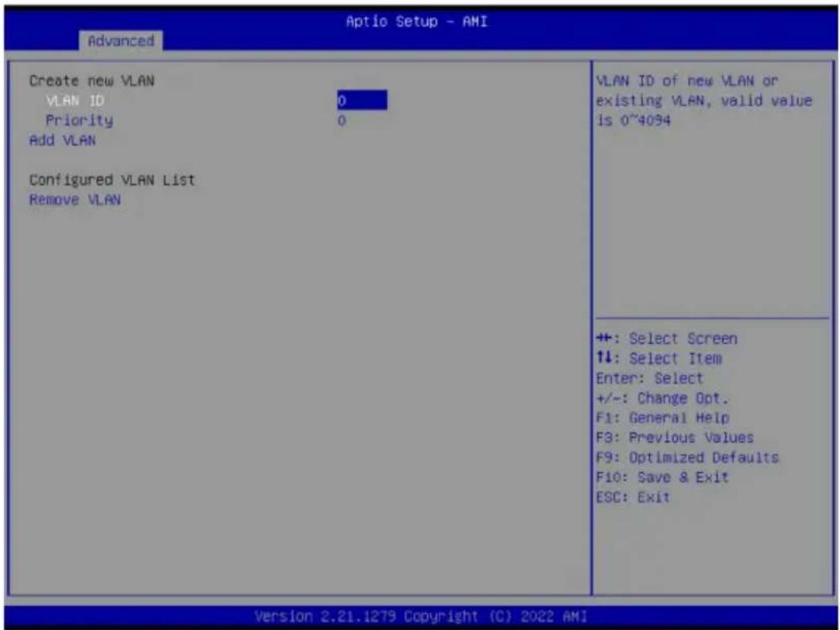Click the VLAN ID input field
This screenshot has width=840, height=630.
pos(362,100)
